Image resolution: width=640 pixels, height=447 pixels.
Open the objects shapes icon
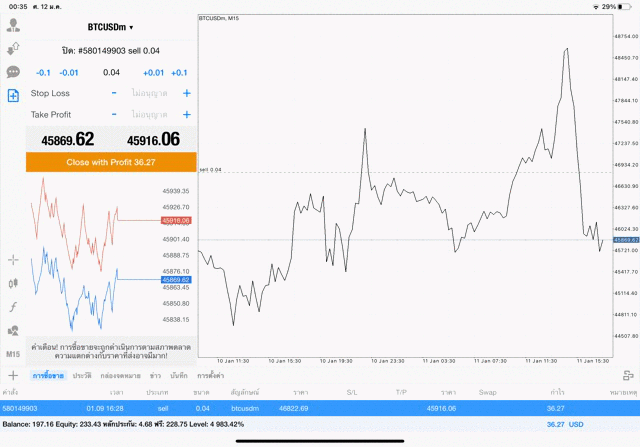click(x=13, y=330)
